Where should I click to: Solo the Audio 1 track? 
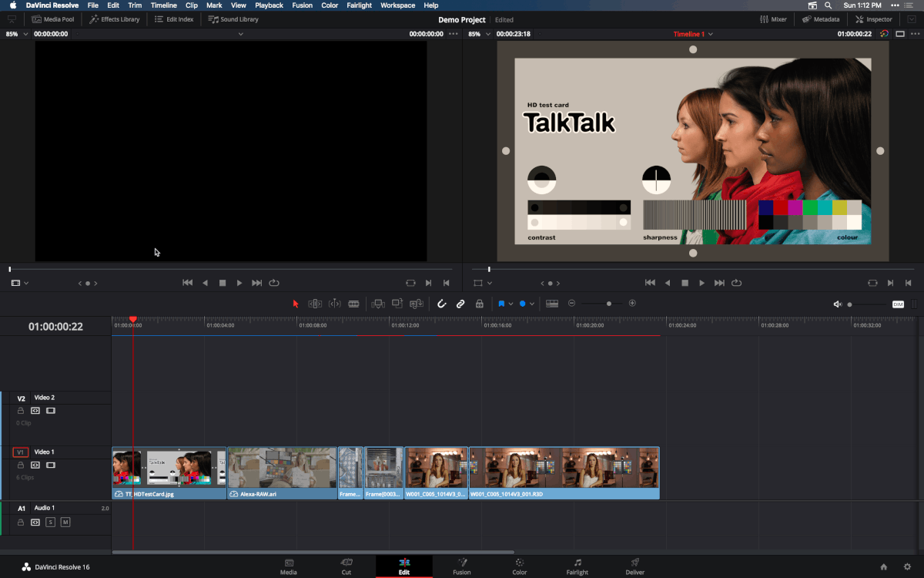(x=50, y=522)
